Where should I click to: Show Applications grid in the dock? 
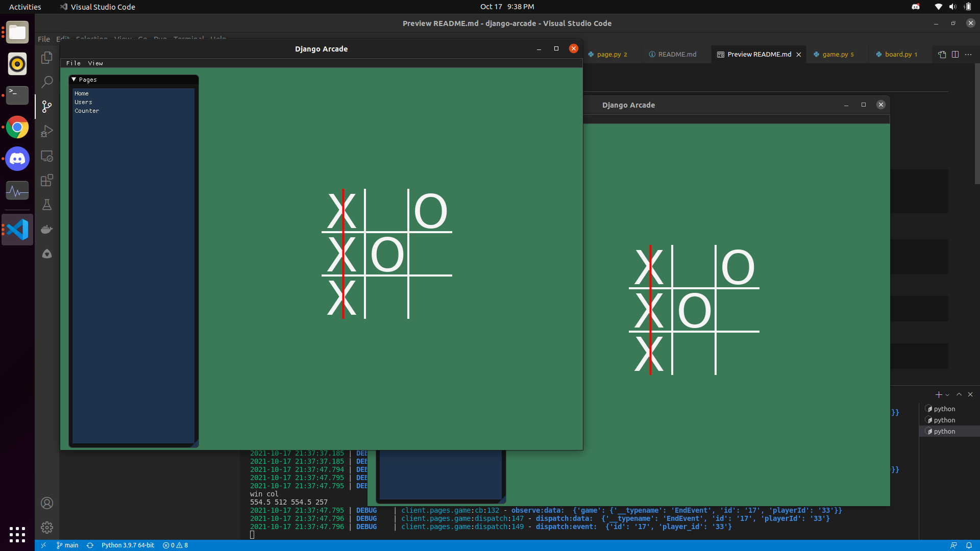coord(17,534)
